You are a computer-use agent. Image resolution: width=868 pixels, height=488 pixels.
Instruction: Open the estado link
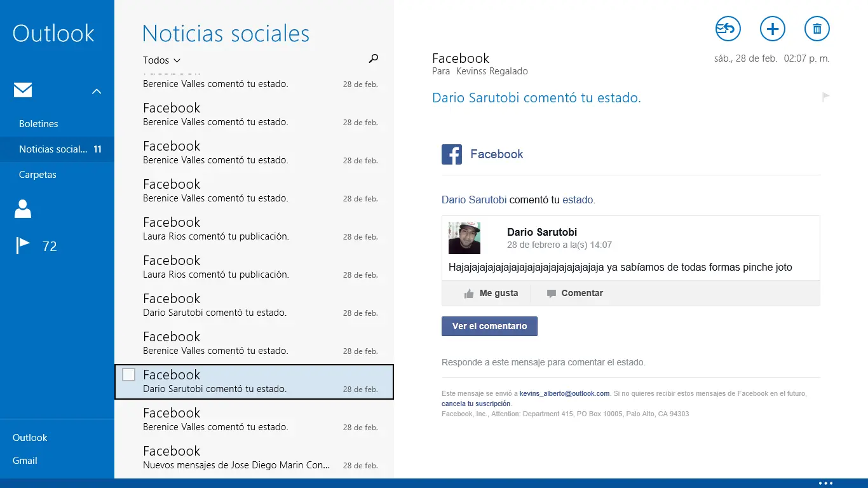tap(578, 200)
